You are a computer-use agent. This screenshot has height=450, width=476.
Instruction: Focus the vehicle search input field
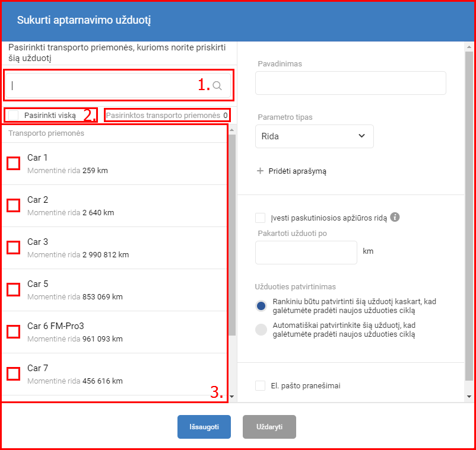(x=107, y=86)
